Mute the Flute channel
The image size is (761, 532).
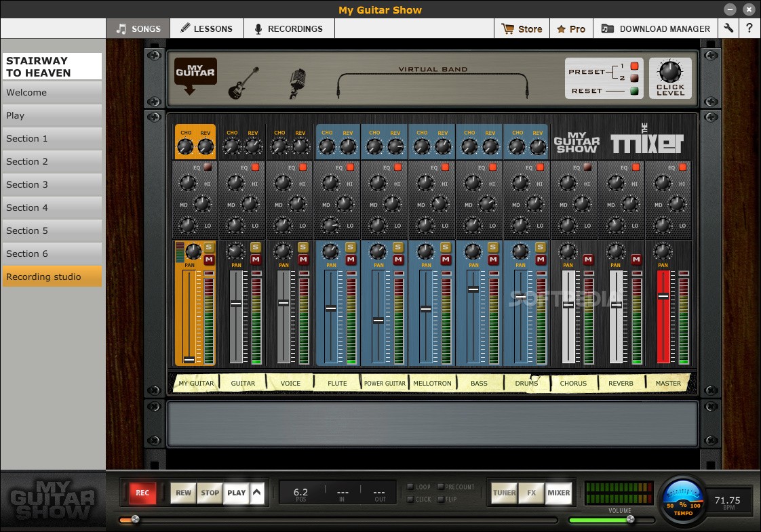click(x=351, y=260)
